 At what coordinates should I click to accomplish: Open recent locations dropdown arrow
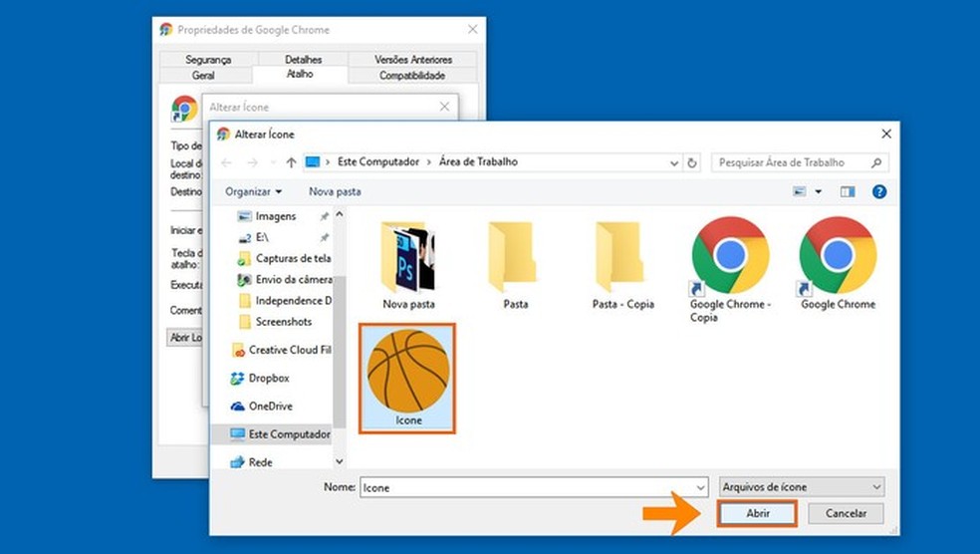(x=273, y=162)
